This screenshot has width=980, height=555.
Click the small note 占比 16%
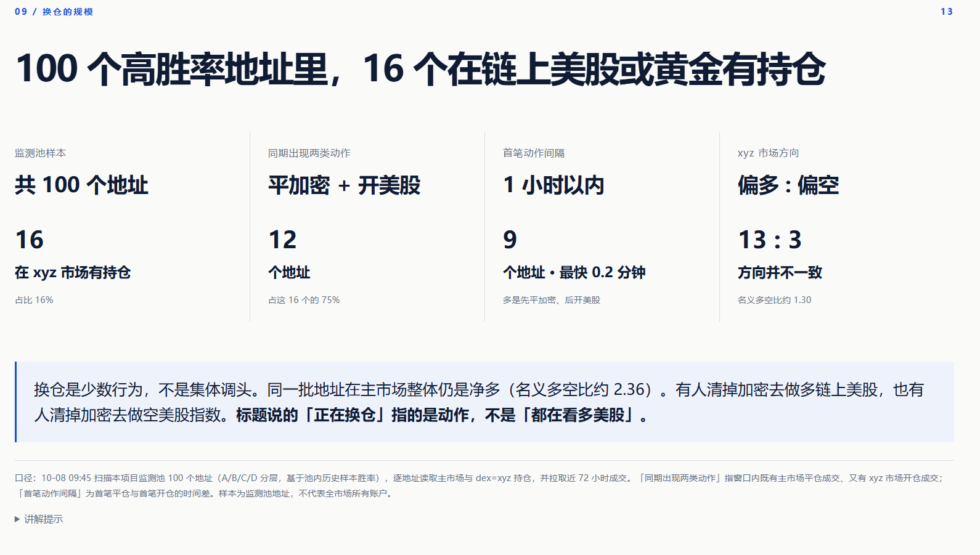click(x=34, y=300)
